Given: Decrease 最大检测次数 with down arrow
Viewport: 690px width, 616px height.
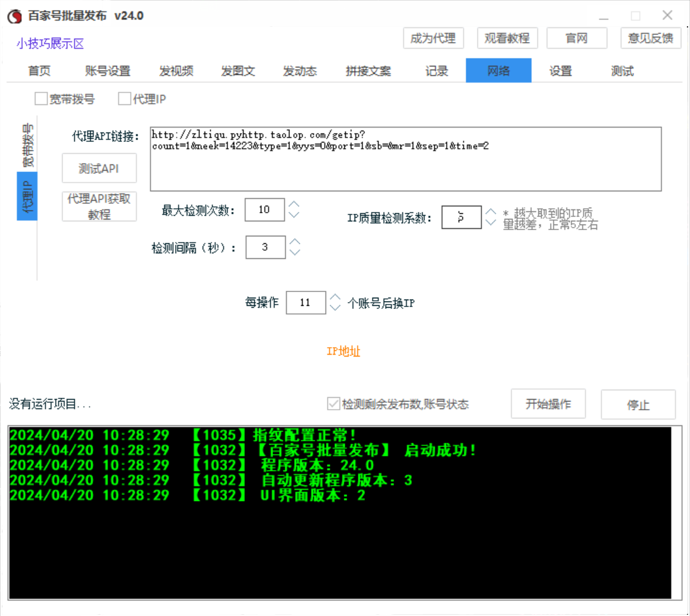Looking at the screenshot, I should point(294,215).
